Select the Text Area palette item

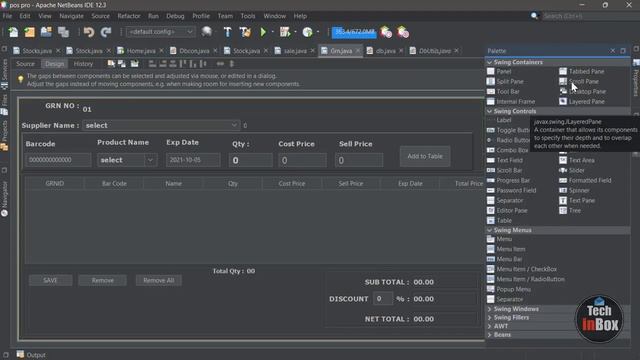577,160
